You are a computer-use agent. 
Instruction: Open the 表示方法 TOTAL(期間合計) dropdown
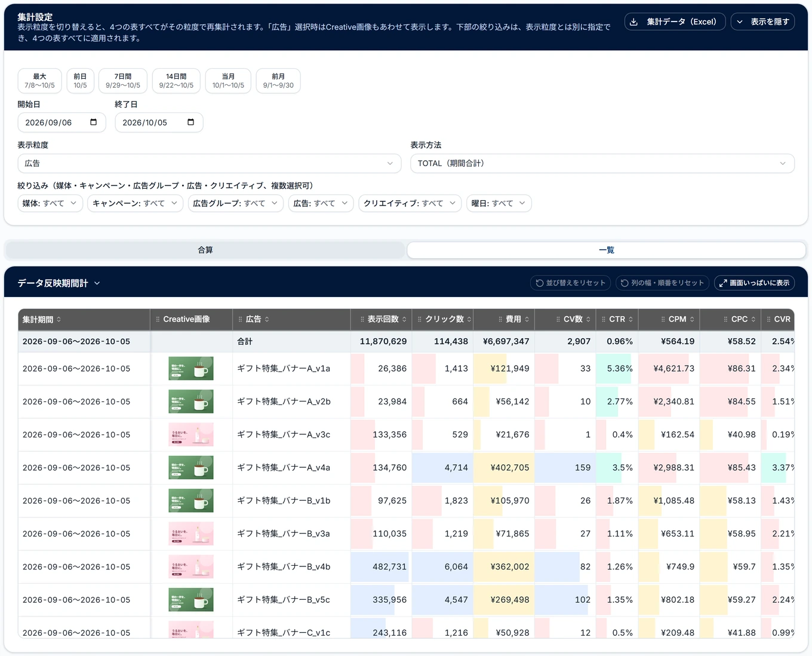pyautogui.click(x=602, y=163)
